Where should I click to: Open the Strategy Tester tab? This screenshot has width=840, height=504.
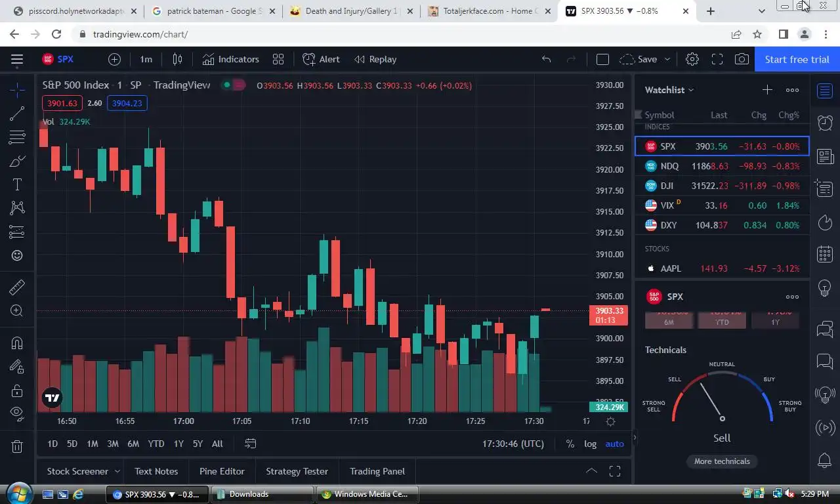297,471
